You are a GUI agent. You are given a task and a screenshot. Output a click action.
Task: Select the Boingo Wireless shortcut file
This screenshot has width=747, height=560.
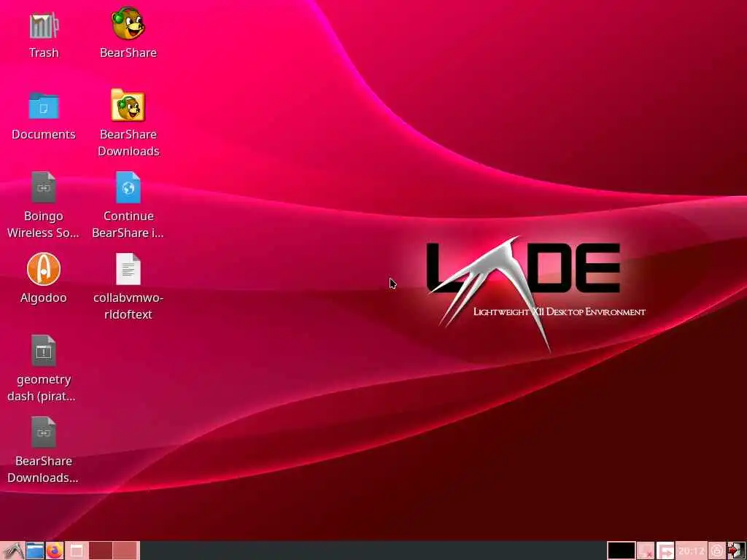click(x=43, y=187)
